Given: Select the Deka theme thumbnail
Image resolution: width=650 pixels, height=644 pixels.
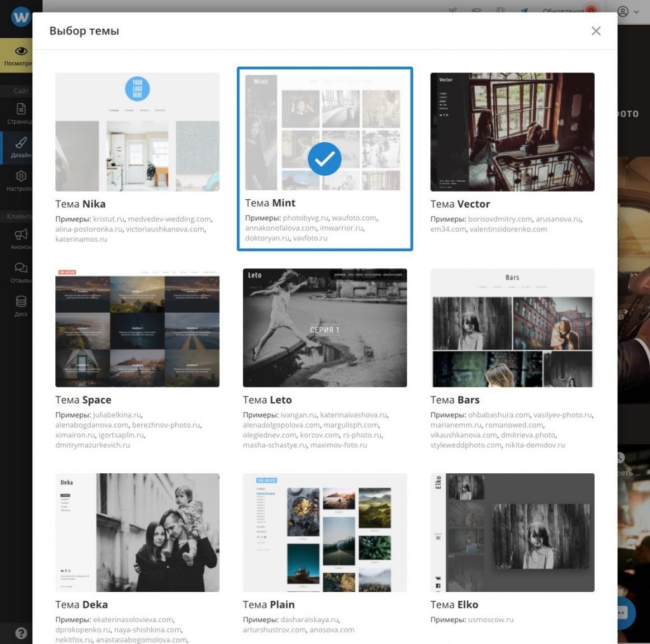Looking at the screenshot, I should (137, 532).
